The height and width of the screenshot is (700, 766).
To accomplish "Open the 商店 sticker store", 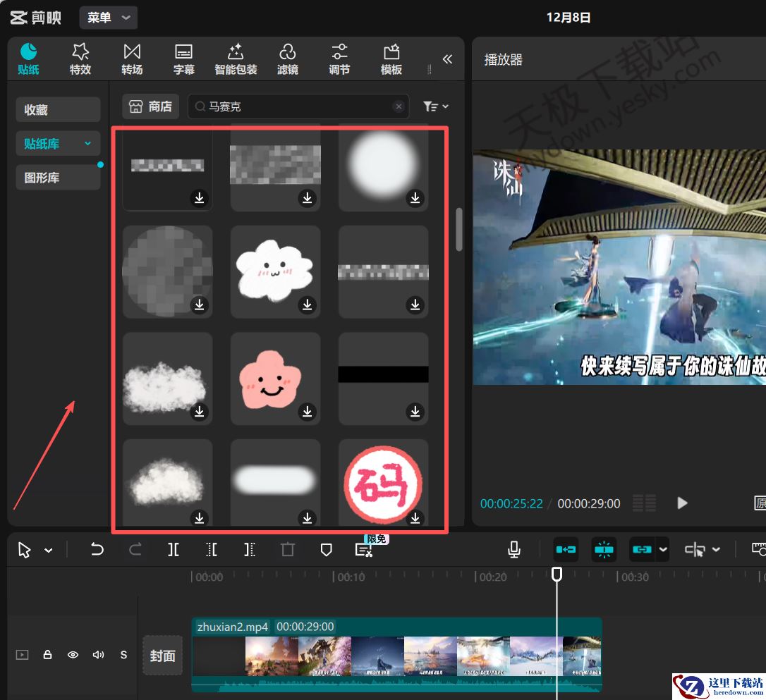I will pos(150,106).
